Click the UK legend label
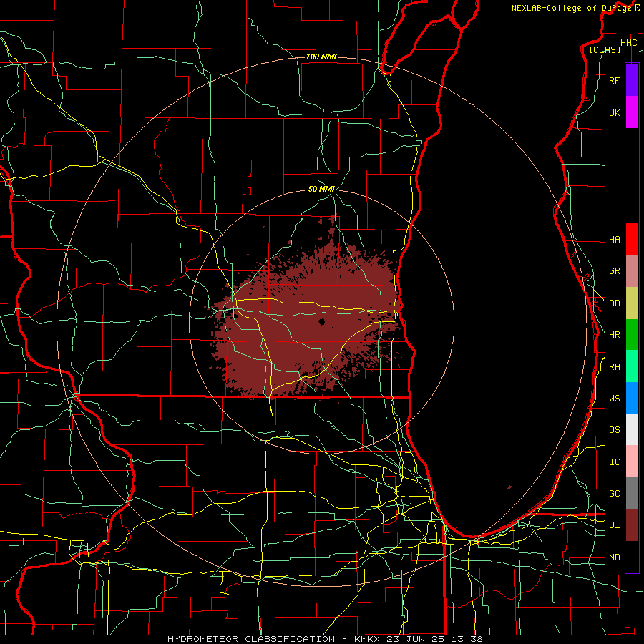 [614, 112]
